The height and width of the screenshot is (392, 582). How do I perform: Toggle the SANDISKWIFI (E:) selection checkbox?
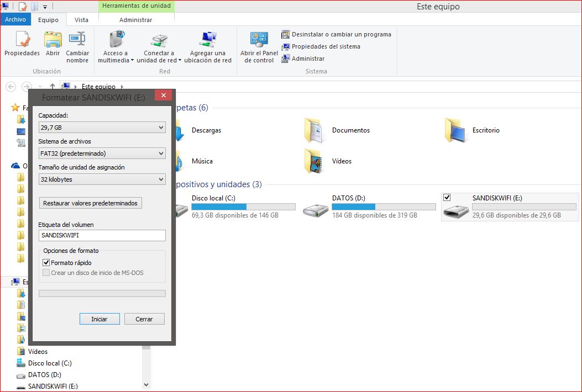pos(447,198)
